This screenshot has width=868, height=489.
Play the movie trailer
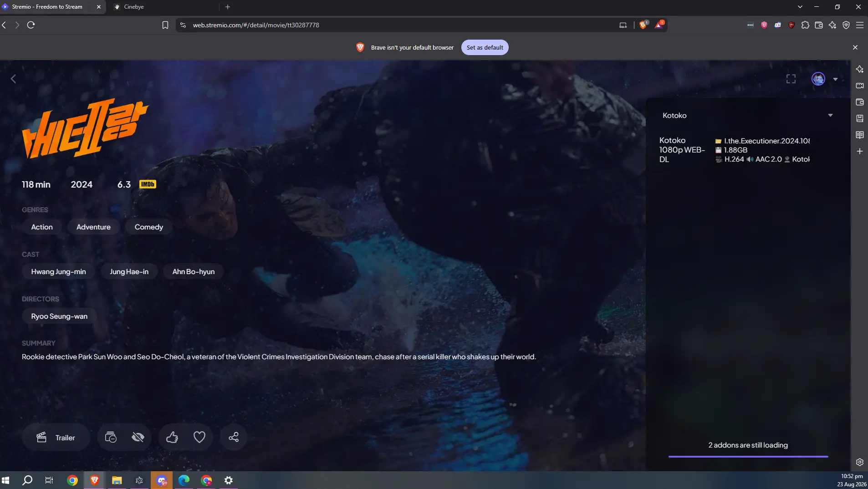click(x=56, y=438)
